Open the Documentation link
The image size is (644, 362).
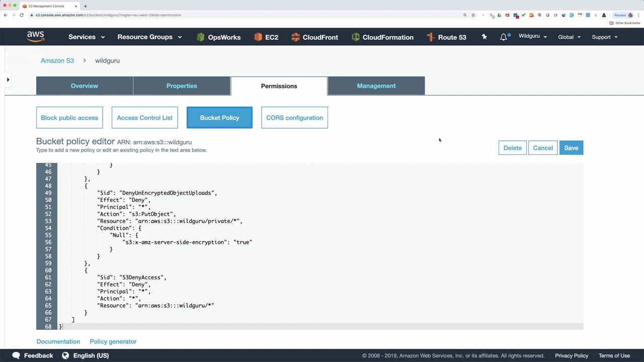coord(58,341)
